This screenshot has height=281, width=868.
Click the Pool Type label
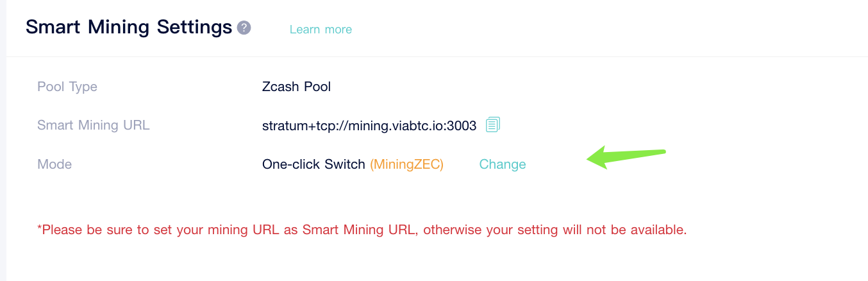point(67,87)
